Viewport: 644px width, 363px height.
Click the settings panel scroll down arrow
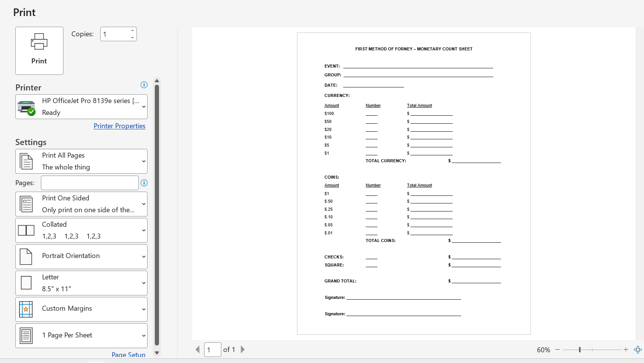pos(157,353)
